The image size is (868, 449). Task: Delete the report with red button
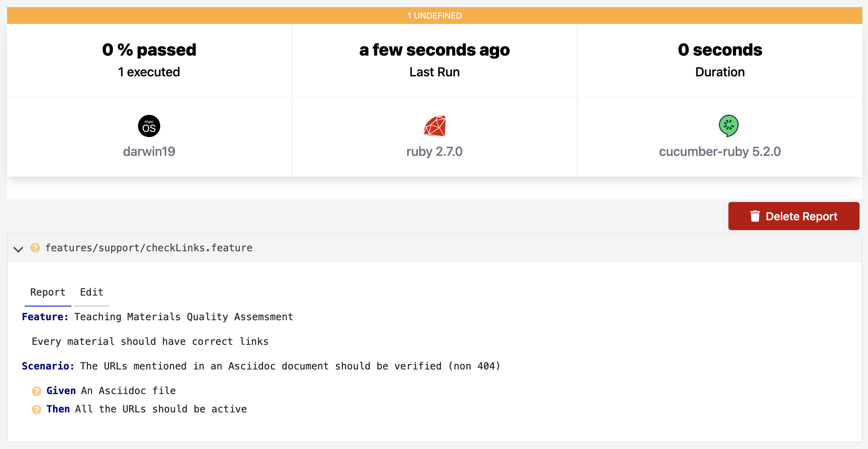click(794, 216)
